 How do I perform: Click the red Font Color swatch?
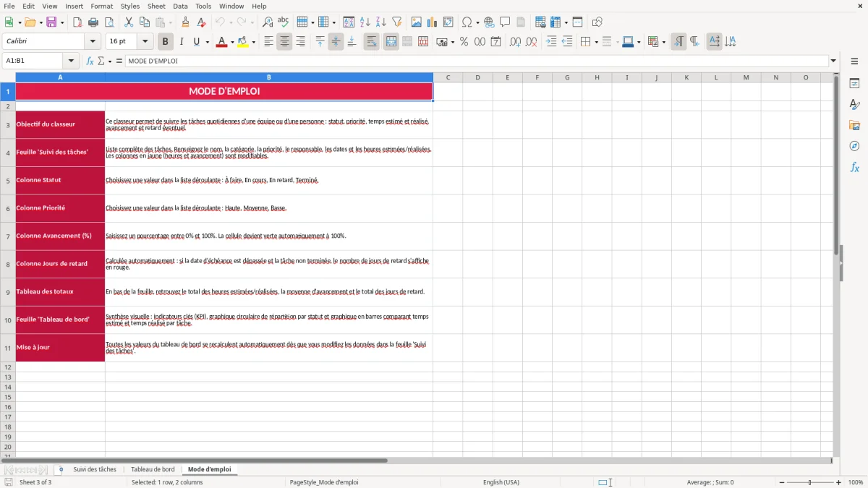[x=221, y=42]
